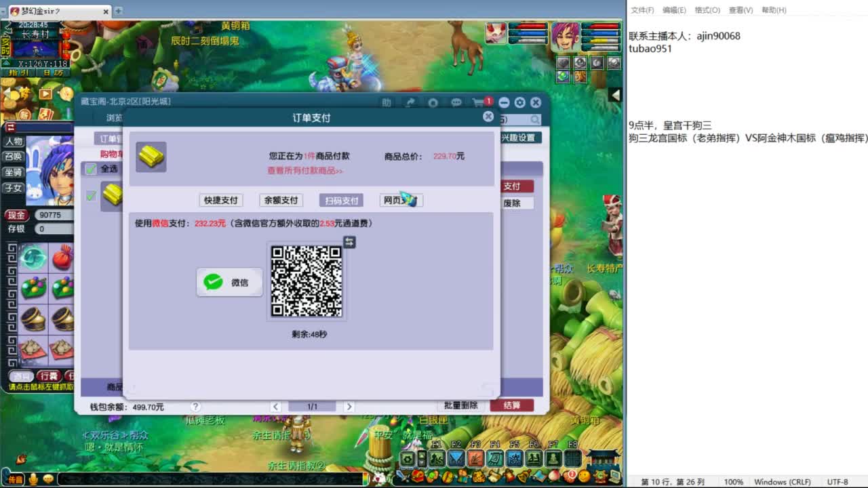The width and height of the screenshot is (868, 488).
Task: Open the 人物 character tab
Action: (x=14, y=142)
